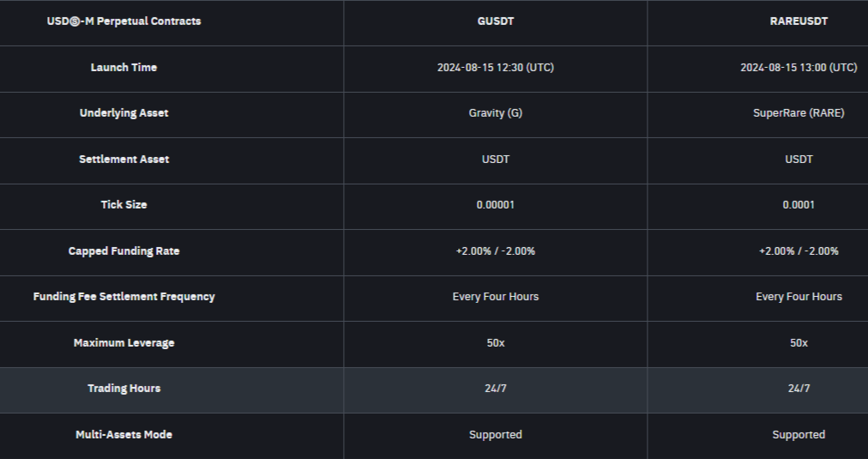Click the RAREUSDT column header
This screenshot has width=868, height=459.
pyautogui.click(x=799, y=21)
